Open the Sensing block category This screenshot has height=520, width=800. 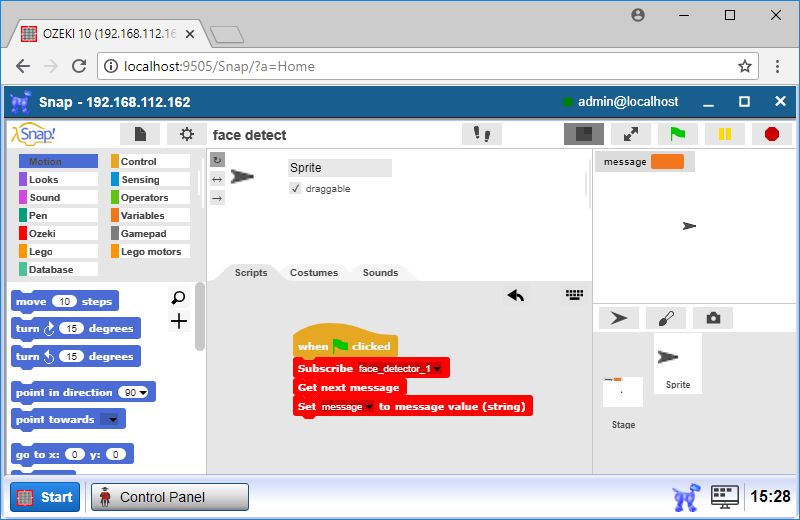coord(150,179)
